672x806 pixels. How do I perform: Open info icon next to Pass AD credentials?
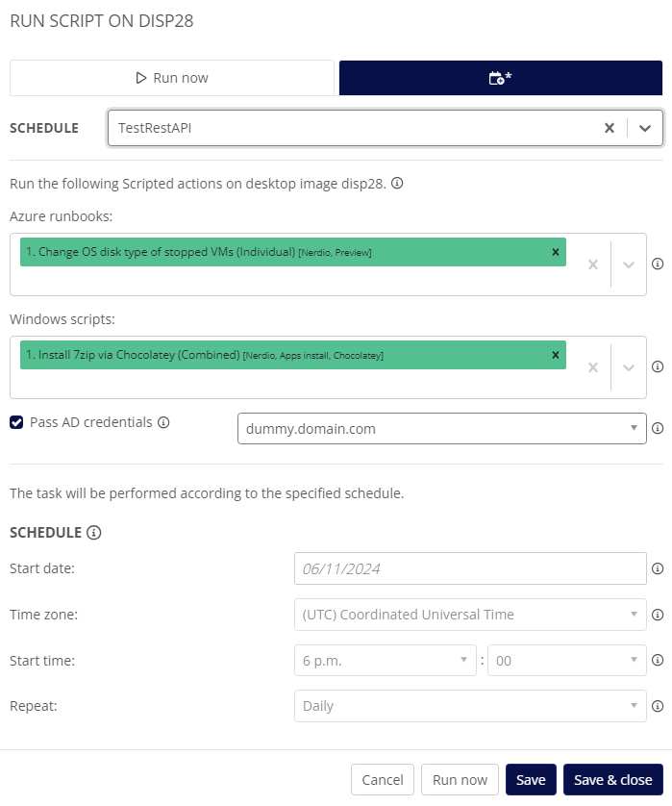pyautogui.click(x=163, y=422)
